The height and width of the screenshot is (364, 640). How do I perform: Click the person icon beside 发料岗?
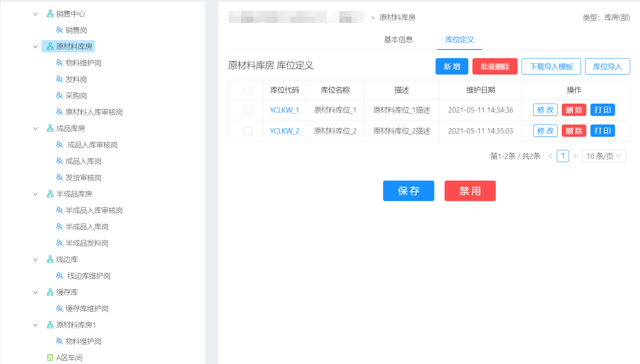tap(59, 79)
